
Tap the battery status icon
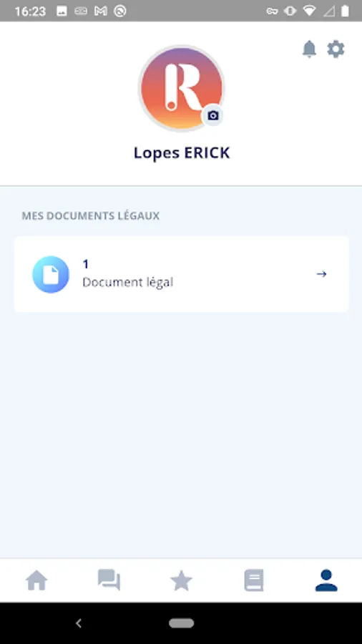click(345, 11)
